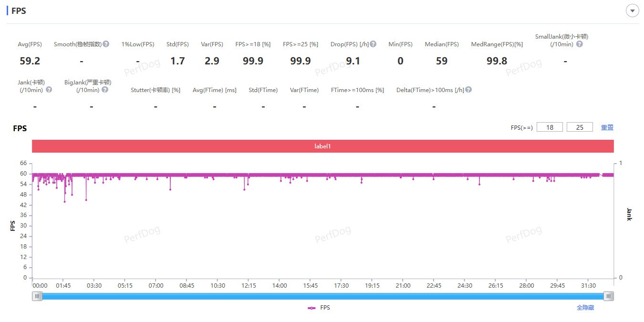
Task: Click help icon next to Delta(FTime)>100ms
Action: click(x=468, y=90)
